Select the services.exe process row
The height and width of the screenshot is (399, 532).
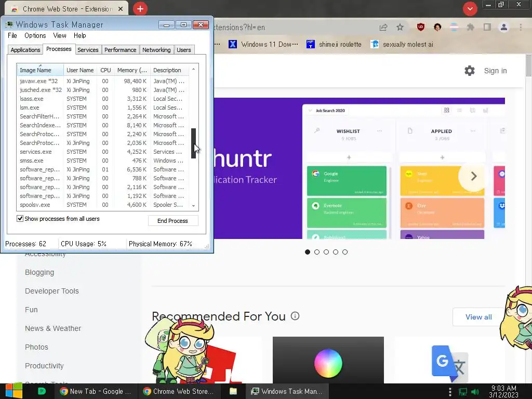coord(103,152)
